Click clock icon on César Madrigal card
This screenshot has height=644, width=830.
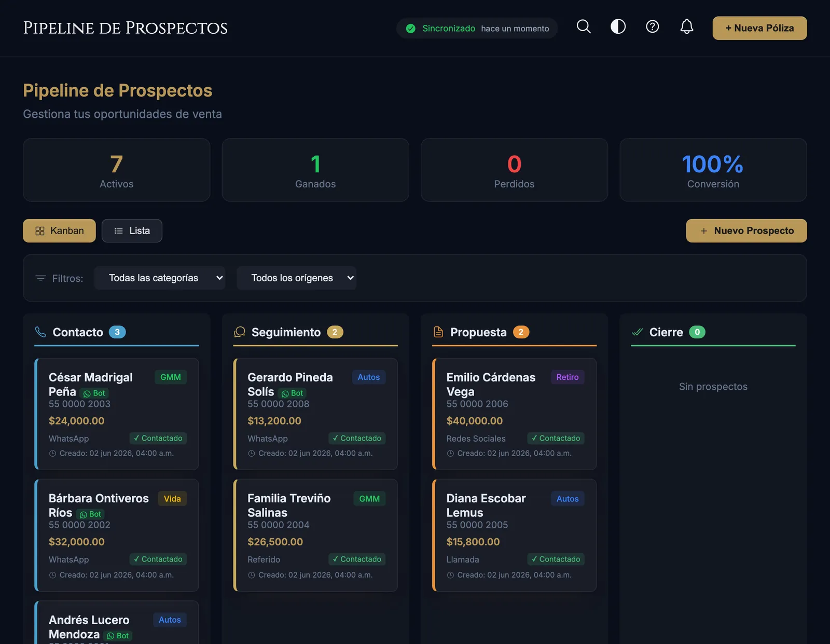point(52,454)
